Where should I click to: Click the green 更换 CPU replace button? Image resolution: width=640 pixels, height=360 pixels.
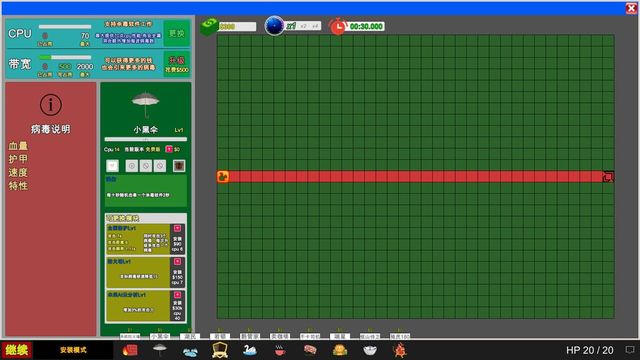click(x=177, y=33)
